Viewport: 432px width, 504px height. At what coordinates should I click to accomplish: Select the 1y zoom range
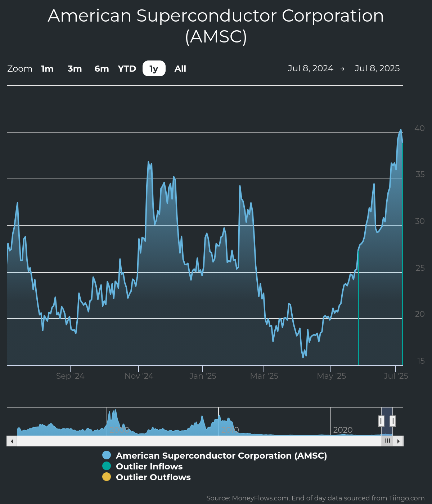[x=154, y=69]
